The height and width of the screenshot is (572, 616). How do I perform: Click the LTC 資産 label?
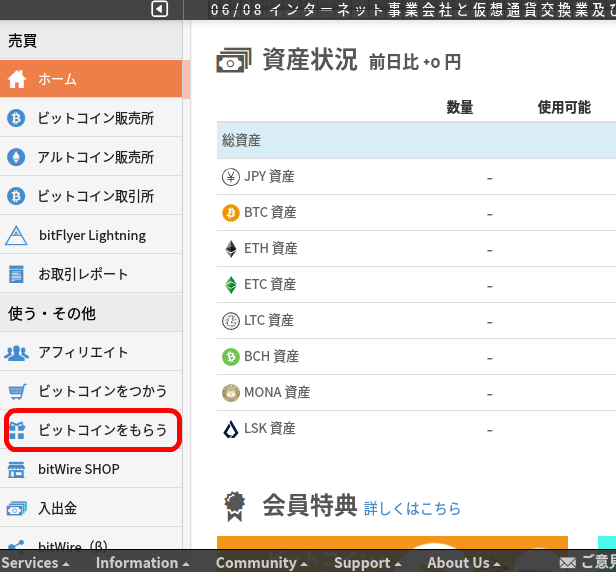click(269, 321)
